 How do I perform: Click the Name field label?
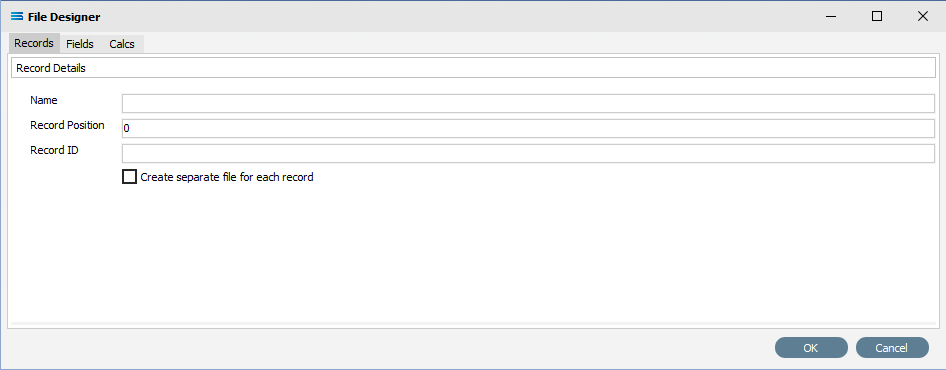[x=43, y=100]
